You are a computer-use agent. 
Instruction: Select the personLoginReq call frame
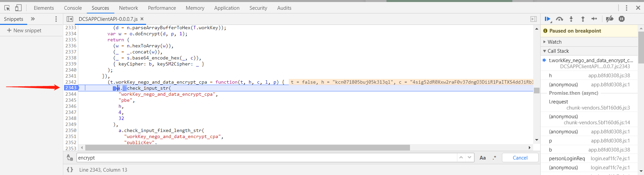point(589,159)
